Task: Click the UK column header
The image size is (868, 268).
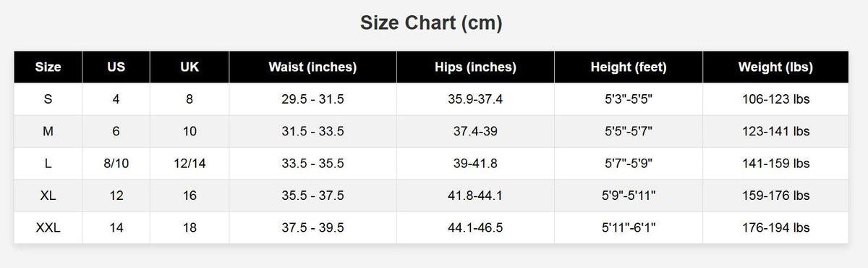Action: (x=190, y=67)
